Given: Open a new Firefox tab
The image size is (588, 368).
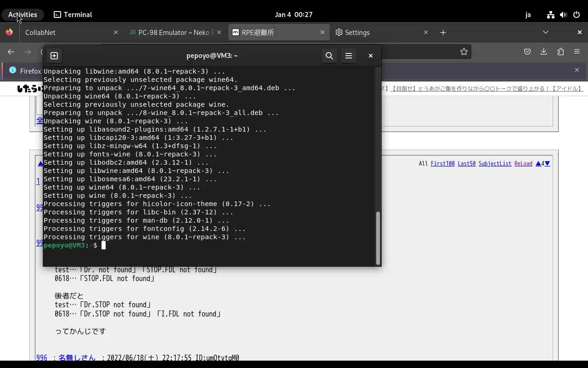Looking at the screenshot, I should (x=443, y=32).
